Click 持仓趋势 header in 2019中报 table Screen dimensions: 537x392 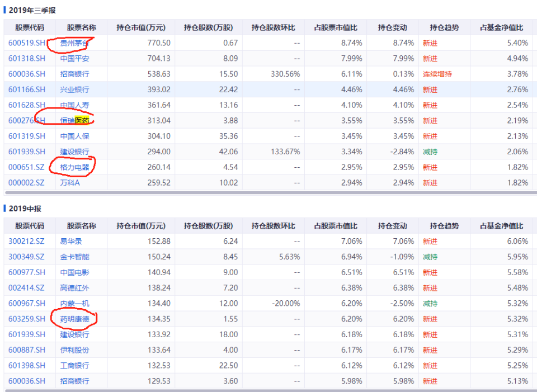[444, 226]
